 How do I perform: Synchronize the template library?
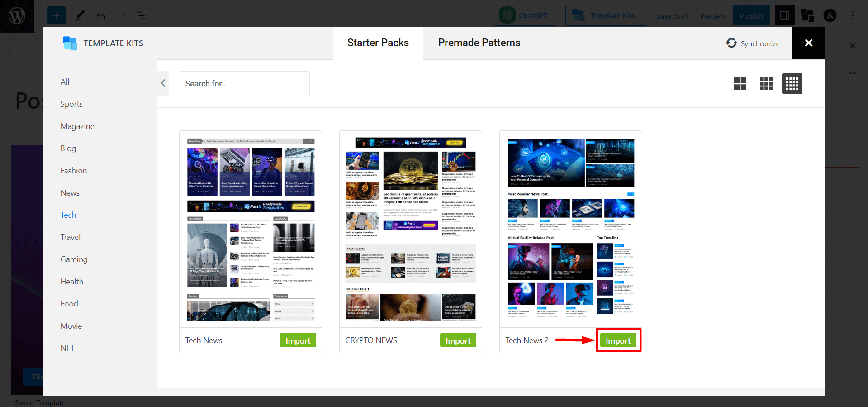[x=753, y=43]
